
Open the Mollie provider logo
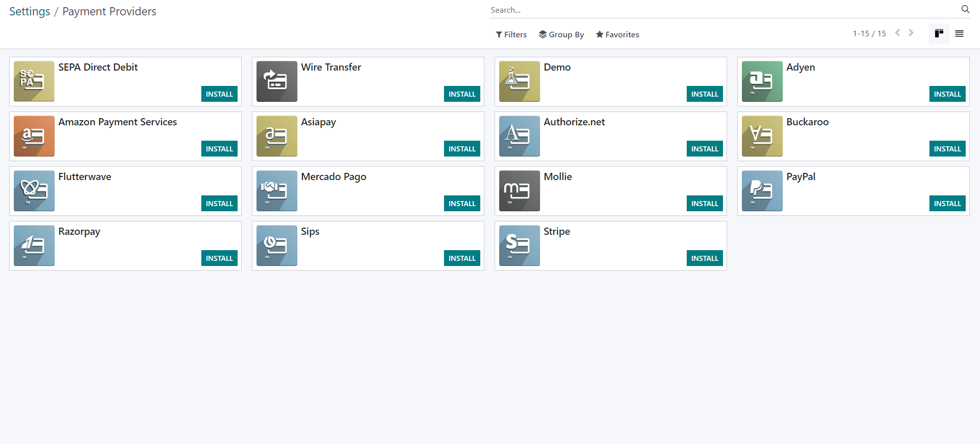pyautogui.click(x=519, y=191)
